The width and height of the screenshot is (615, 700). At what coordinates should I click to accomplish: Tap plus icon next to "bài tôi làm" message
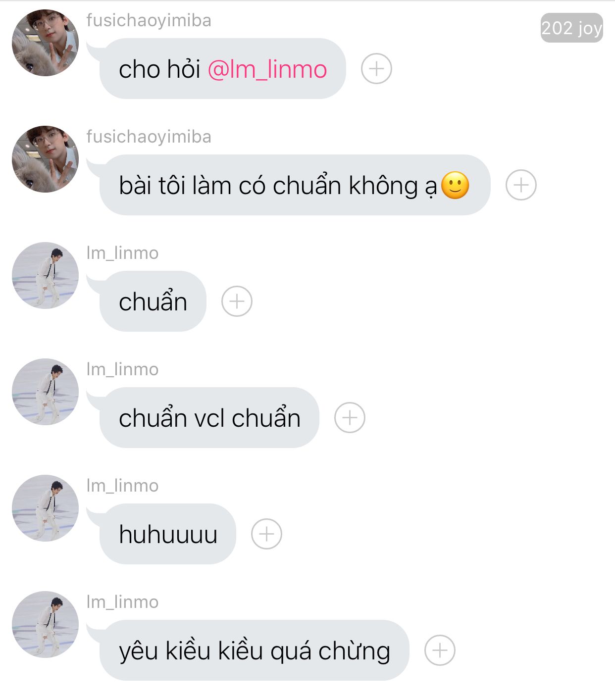point(521,185)
